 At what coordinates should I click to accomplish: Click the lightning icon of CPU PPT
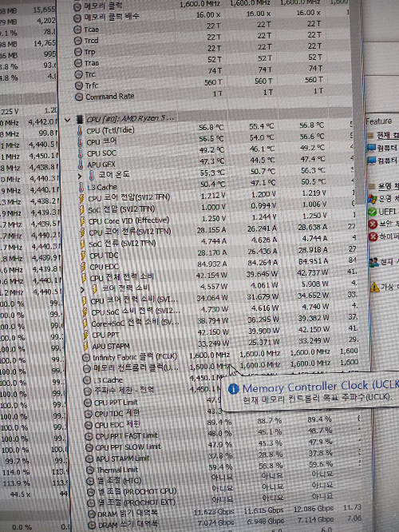coord(85,335)
